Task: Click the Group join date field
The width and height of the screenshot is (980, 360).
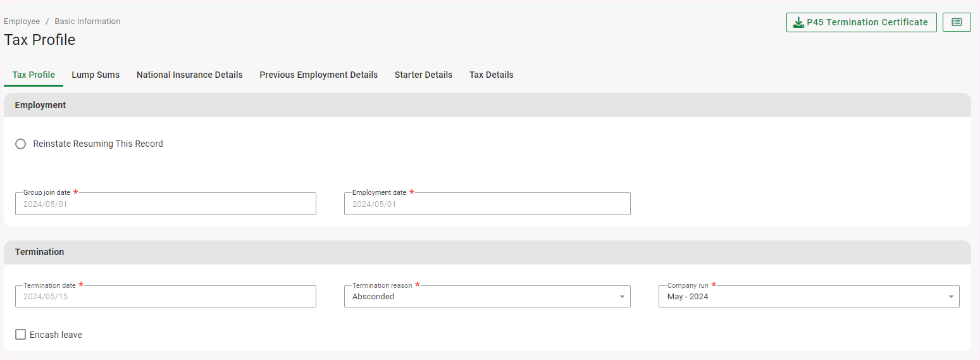Action: (165, 204)
